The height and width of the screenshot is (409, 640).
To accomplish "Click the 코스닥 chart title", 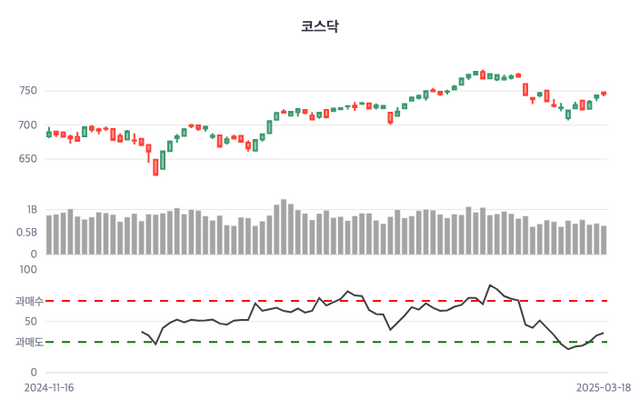I will coord(320,27).
